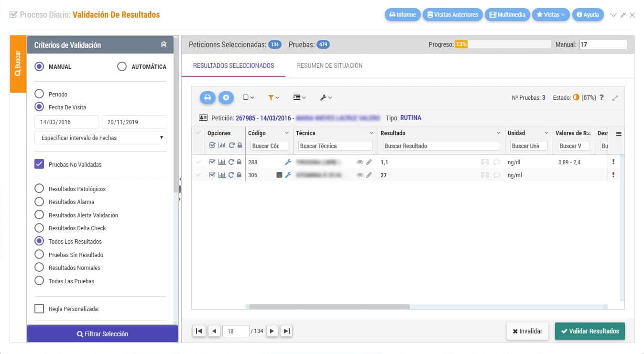Screen dimensions: 644x354
Task: Click the wrench icon in row 288
Action: [288, 162]
